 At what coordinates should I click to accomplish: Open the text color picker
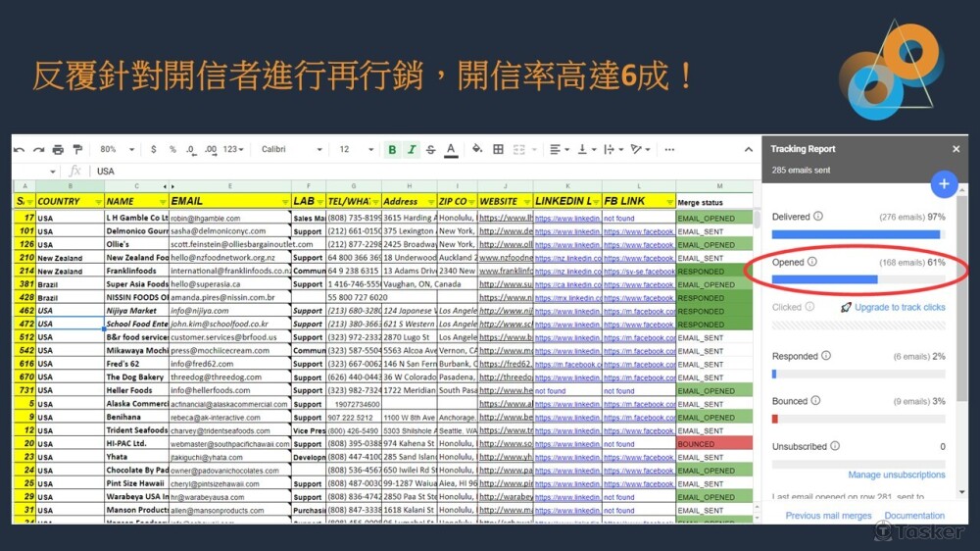[451, 150]
